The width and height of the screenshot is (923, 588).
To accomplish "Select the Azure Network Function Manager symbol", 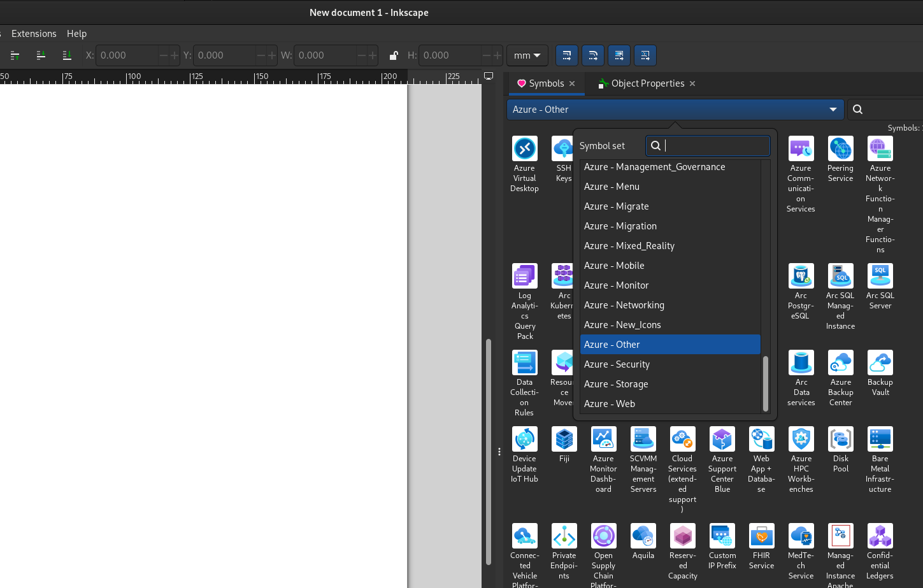I will 880,194.
